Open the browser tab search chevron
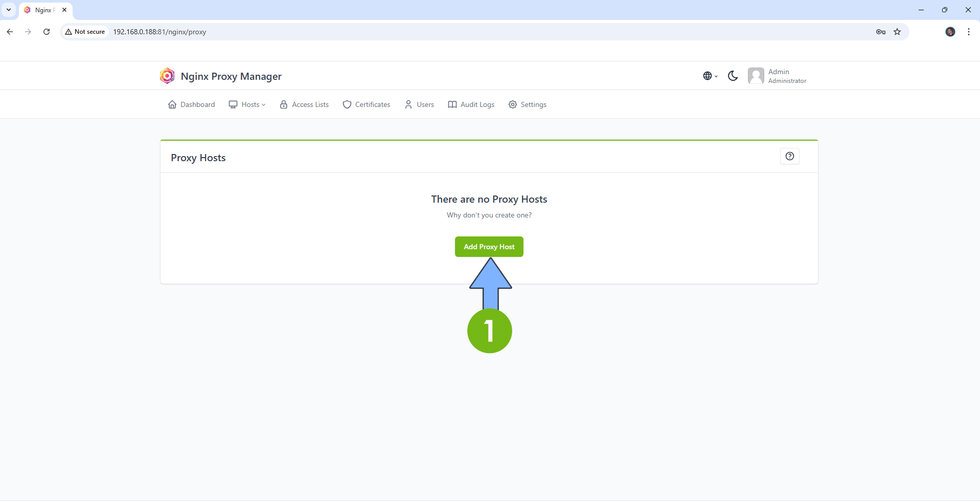 pos(8,10)
